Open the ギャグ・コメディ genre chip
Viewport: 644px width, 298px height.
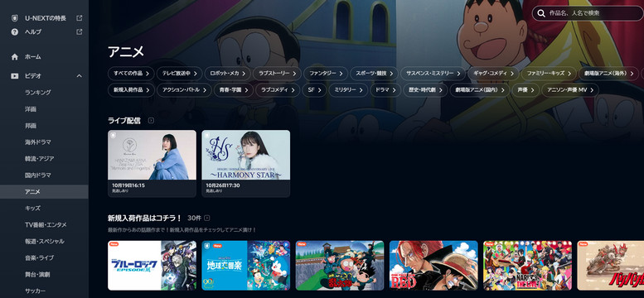click(493, 74)
